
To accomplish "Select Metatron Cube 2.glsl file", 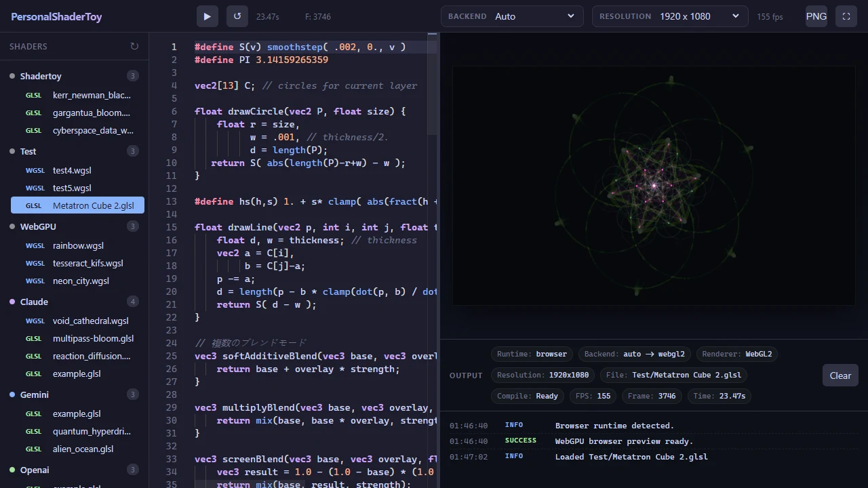I will (77, 205).
